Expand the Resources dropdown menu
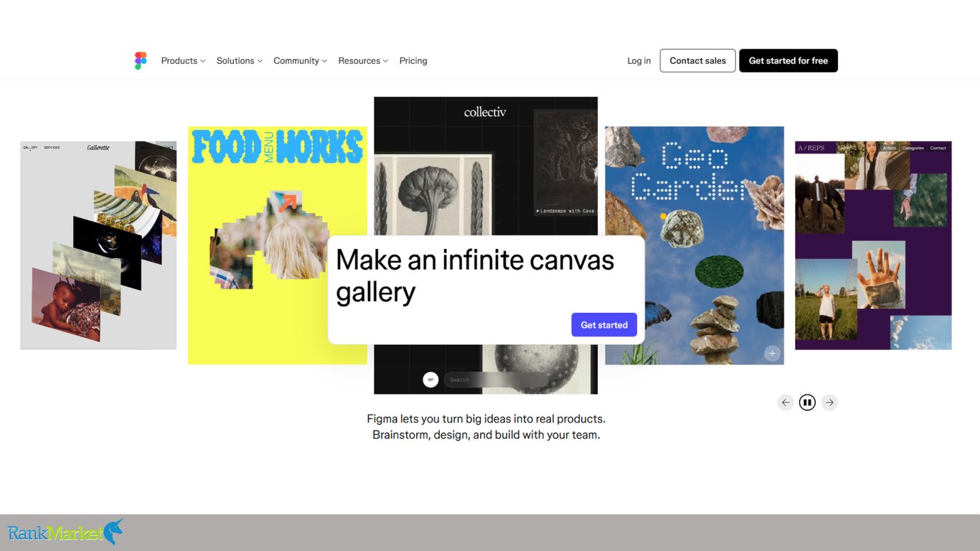Screen dimensions: 980x551 click(x=363, y=61)
